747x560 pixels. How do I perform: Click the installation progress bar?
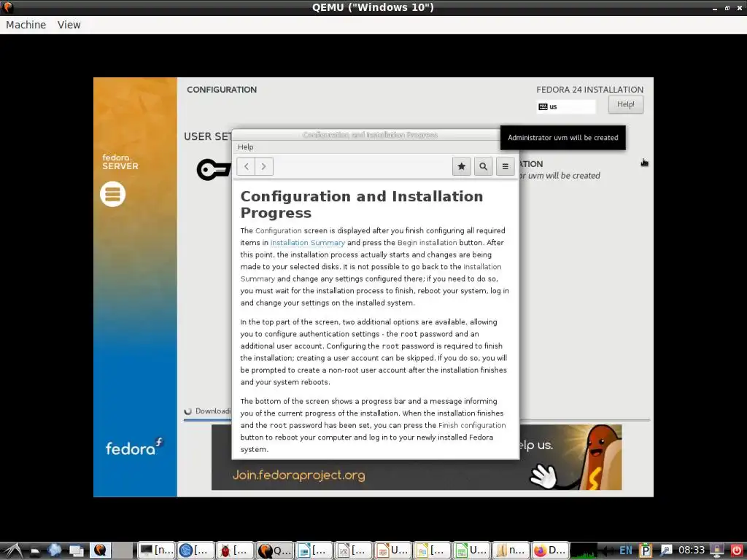point(417,421)
